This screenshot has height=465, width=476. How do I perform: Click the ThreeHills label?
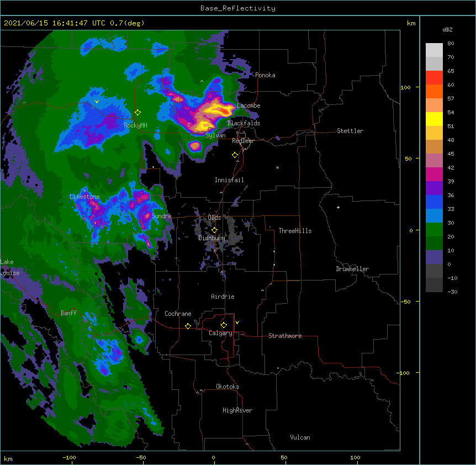(295, 231)
